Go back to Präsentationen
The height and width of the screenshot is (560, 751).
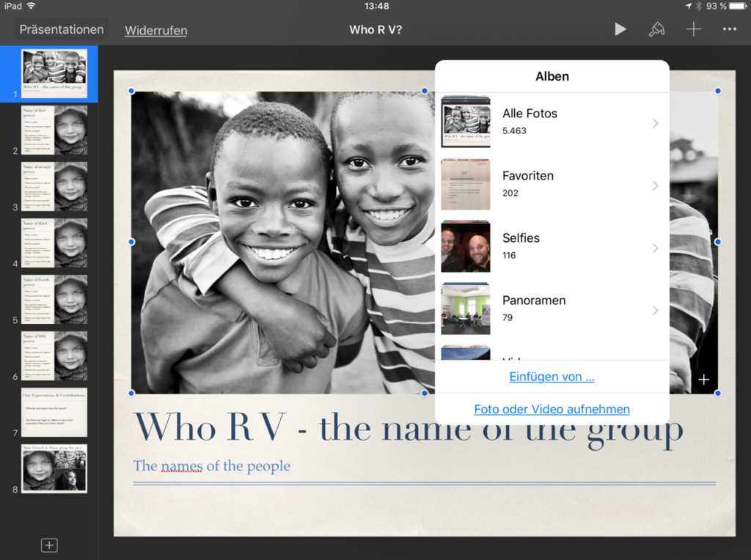(x=62, y=29)
